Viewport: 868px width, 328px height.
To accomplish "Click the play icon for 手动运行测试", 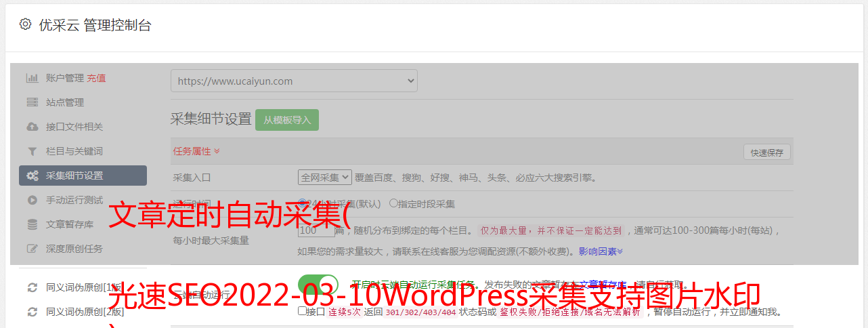I will point(32,200).
